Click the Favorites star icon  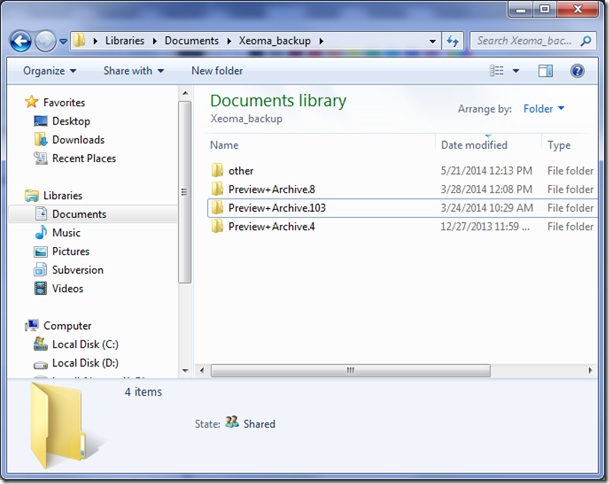pos(31,102)
